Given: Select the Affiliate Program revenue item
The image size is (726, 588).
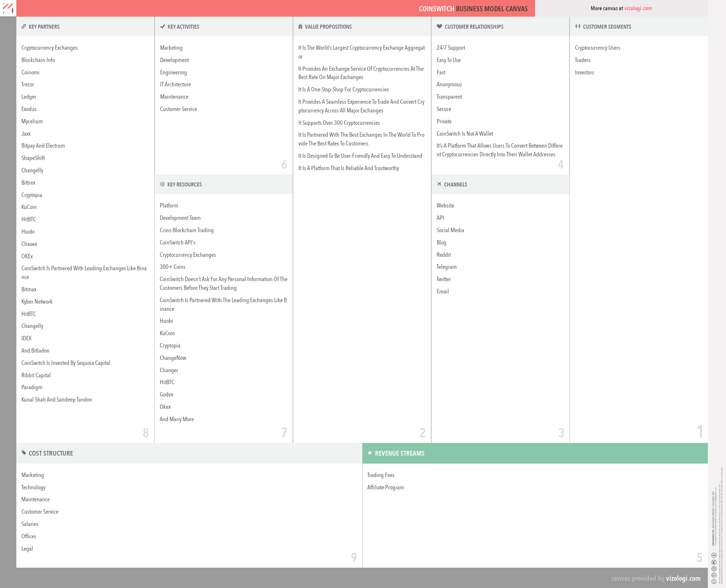Looking at the screenshot, I should (x=385, y=487).
